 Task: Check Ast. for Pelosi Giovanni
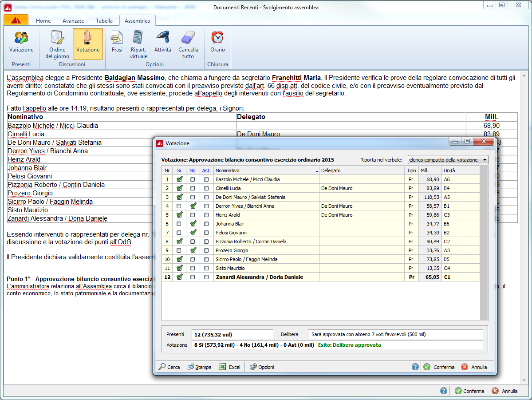coord(206,233)
